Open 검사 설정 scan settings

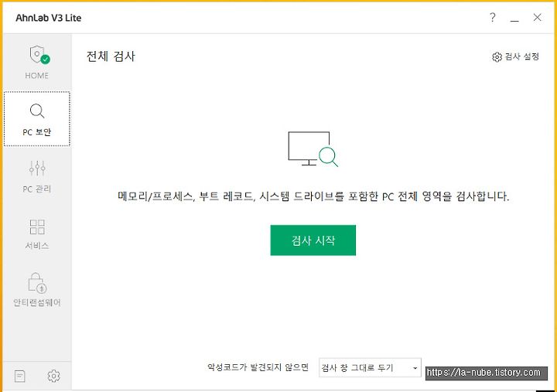[515, 56]
